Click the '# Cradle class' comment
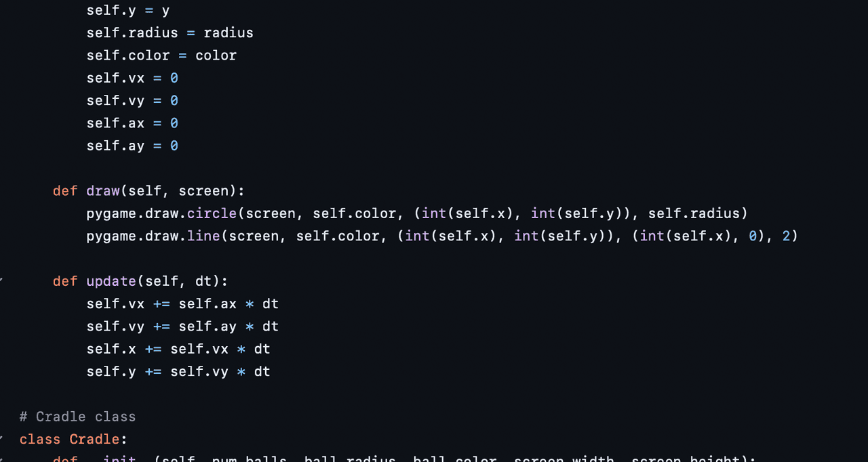868x462 pixels. pyautogui.click(x=77, y=417)
